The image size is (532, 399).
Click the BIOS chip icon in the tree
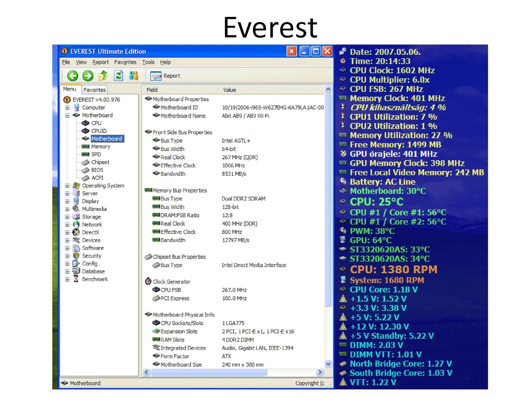pos(85,170)
